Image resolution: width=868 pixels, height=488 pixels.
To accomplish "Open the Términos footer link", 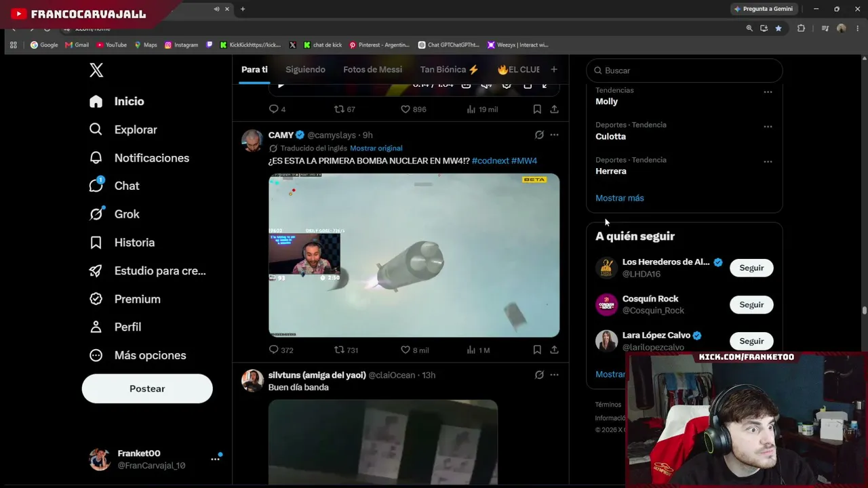I will pos(608,405).
